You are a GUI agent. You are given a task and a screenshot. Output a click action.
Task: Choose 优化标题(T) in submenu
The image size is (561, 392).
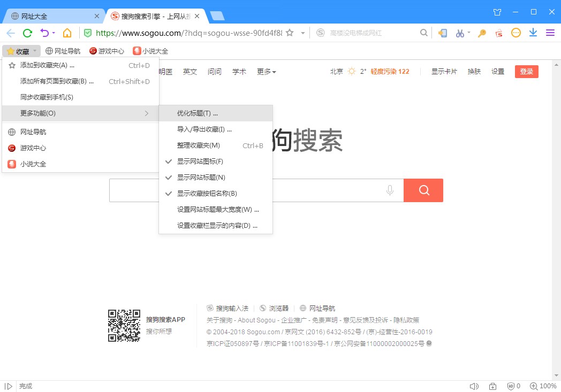216,113
